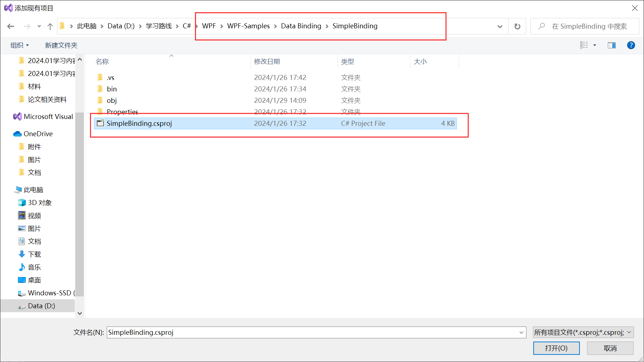Sort by 修改日期 column header

click(x=294, y=61)
